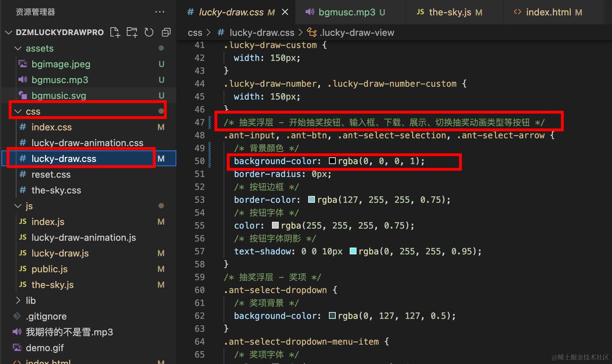Click the 资源管理器 explorer title
Viewport: 612px width, 364px height.
point(35,12)
